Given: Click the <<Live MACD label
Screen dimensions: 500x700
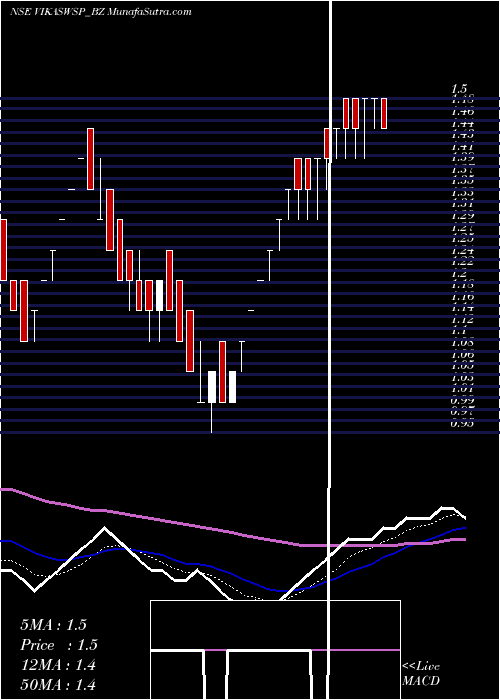Looking at the screenshot, I should pos(421,673).
